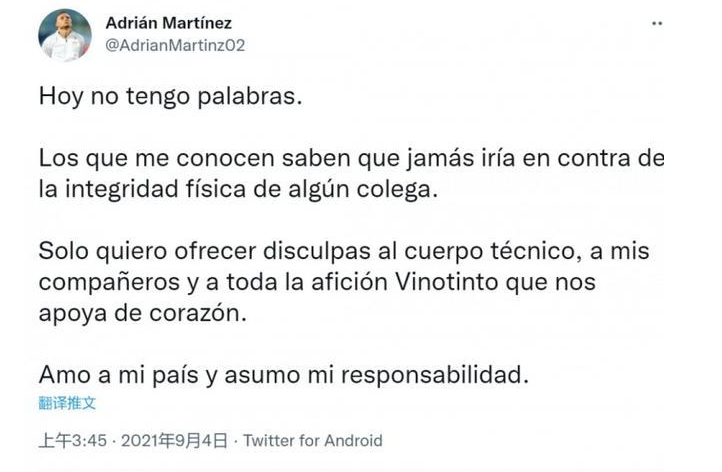Click the paragraph starting "Solo quiero ofrecer disculpas"
The image size is (722, 472).
(344, 282)
